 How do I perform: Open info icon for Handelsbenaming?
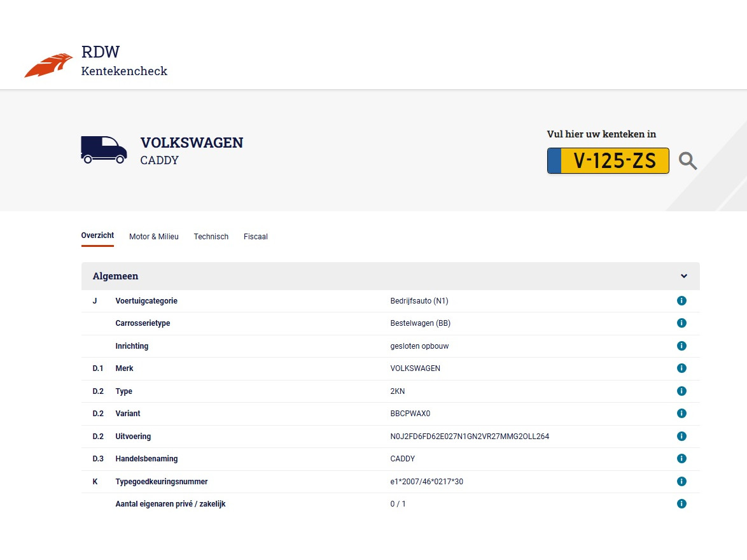(681, 459)
